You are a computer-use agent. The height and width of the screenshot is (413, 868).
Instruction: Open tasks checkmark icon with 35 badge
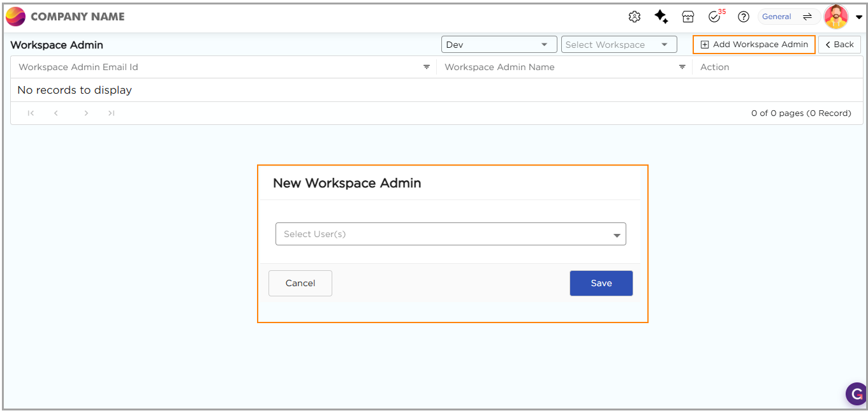click(715, 17)
